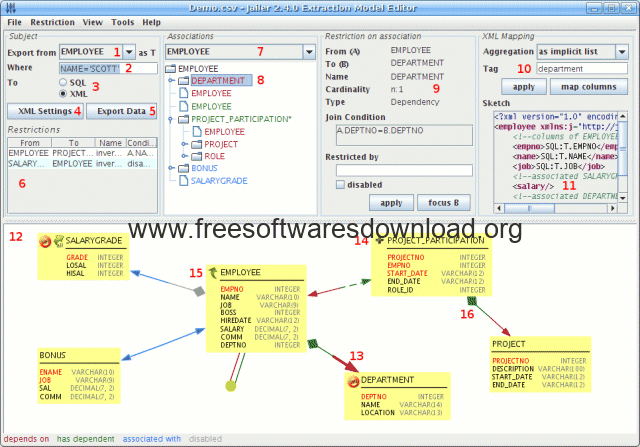Expand the ROLE tree node handle

[x=184, y=156]
